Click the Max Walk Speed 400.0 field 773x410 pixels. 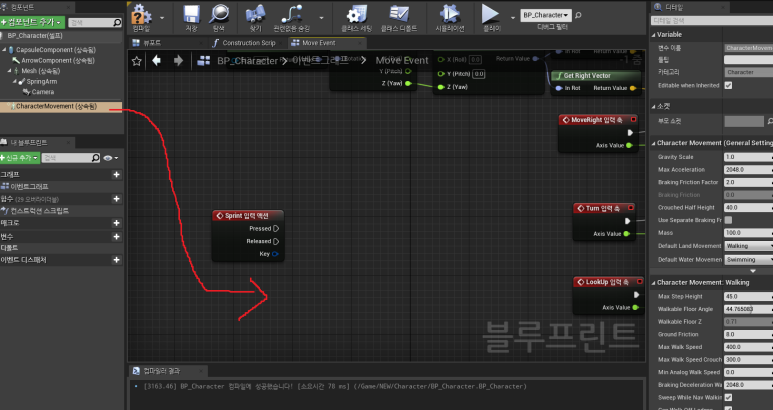click(x=749, y=347)
